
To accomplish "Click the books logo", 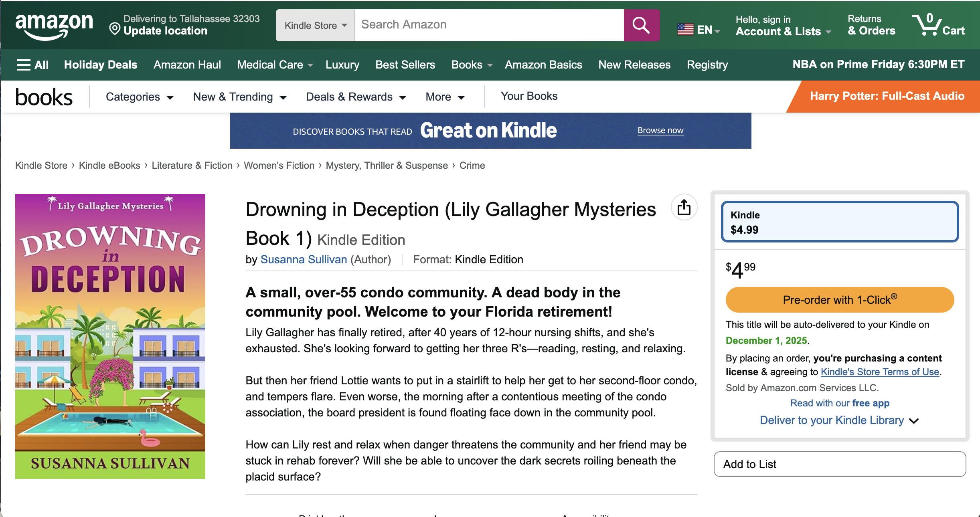I will (44, 97).
